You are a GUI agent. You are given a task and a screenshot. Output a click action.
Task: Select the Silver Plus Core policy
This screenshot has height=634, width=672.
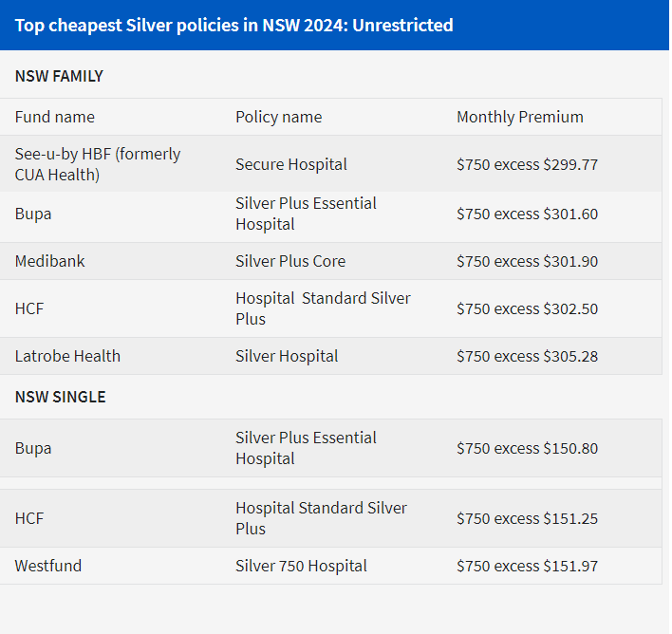(x=290, y=261)
